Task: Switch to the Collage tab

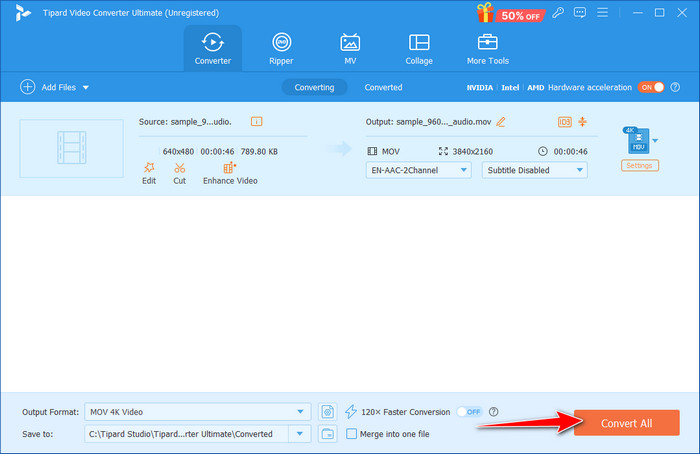Action: [x=419, y=49]
